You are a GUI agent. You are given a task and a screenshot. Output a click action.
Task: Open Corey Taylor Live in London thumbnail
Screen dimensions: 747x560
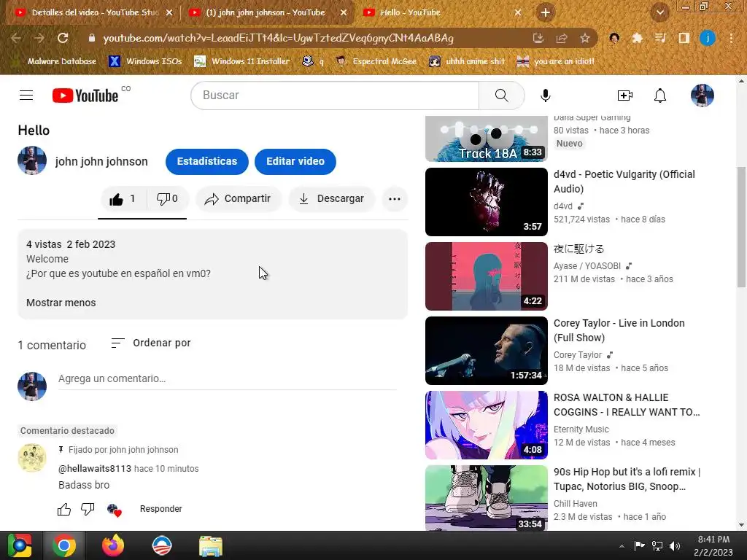click(487, 351)
